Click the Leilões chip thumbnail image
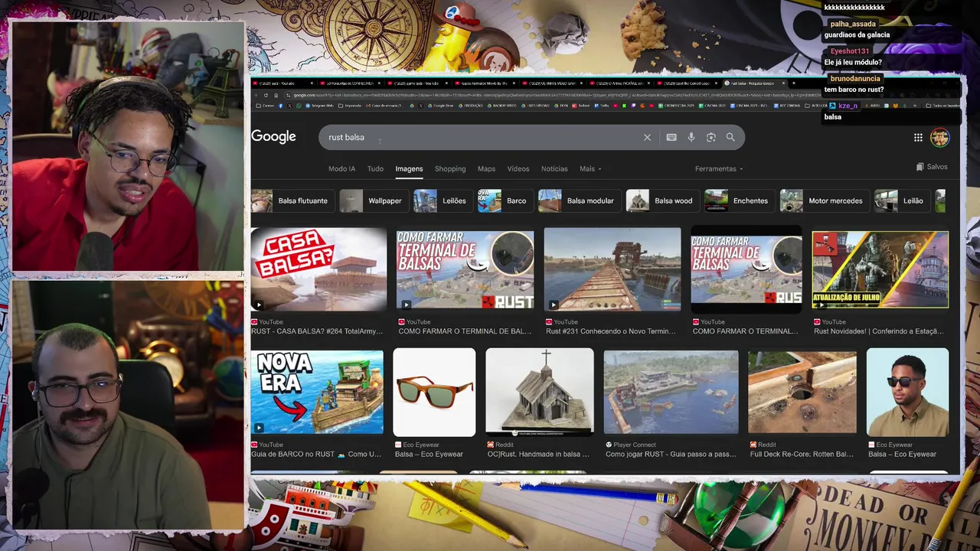This screenshot has height=551, width=980. (425, 201)
